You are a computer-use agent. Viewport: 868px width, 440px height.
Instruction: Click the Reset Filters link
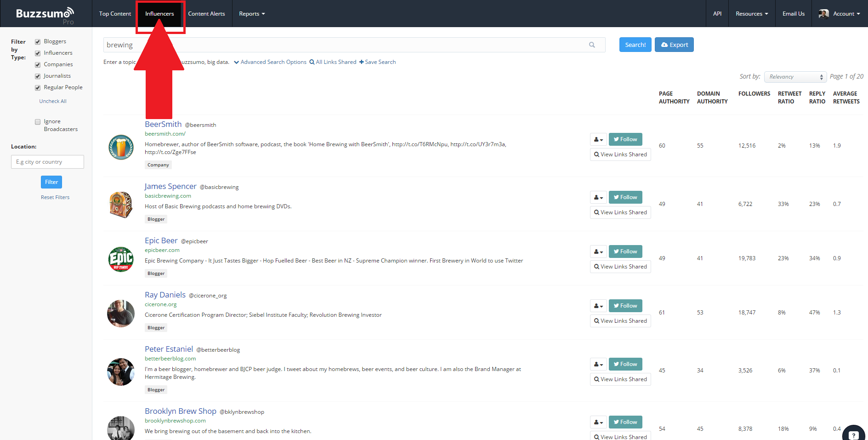(x=55, y=197)
